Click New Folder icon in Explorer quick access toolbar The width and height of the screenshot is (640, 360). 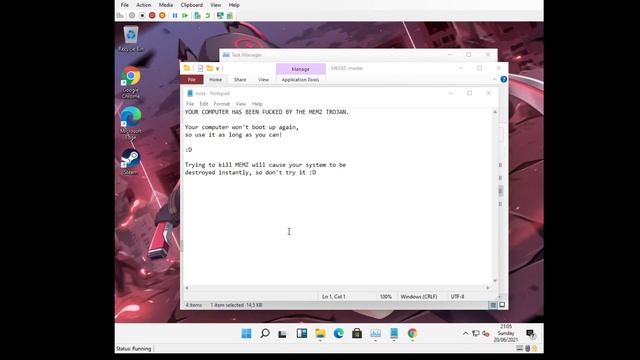(209, 68)
